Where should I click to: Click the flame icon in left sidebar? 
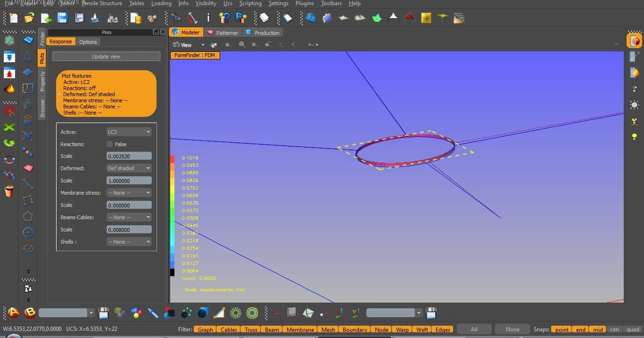tap(9, 88)
